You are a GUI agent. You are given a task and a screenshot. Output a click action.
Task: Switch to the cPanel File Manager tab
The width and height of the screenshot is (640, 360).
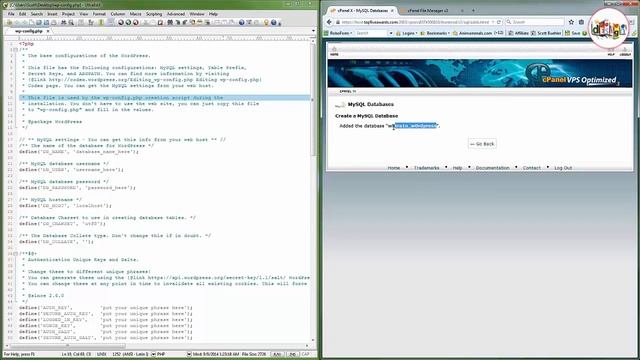pyautogui.click(x=427, y=10)
